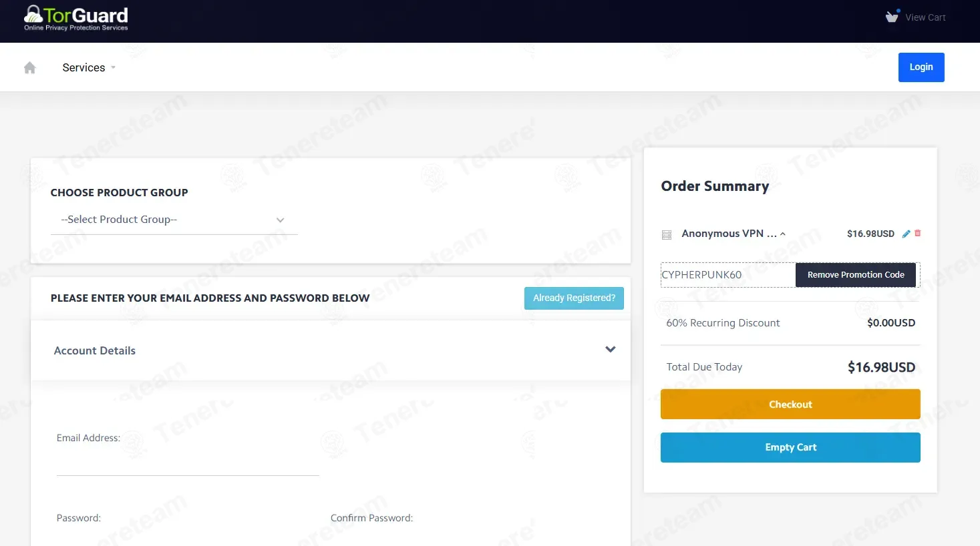Click the $0.00USD discount value
Screen dimensions: 980x546
coord(891,323)
